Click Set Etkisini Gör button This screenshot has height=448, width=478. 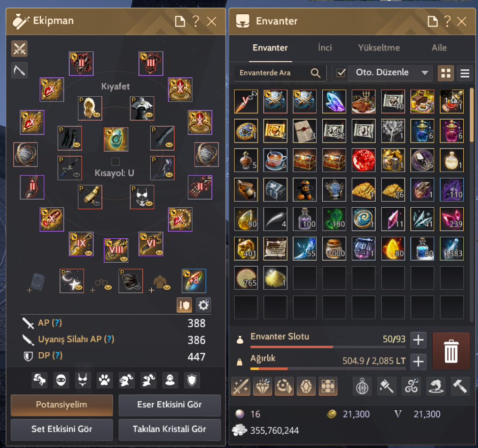coord(62,429)
